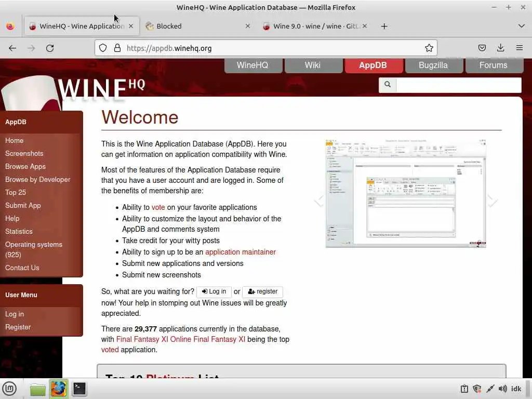Open a new browser tab
Image resolution: width=532 pixels, height=399 pixels.
click(x=384, y=26)
